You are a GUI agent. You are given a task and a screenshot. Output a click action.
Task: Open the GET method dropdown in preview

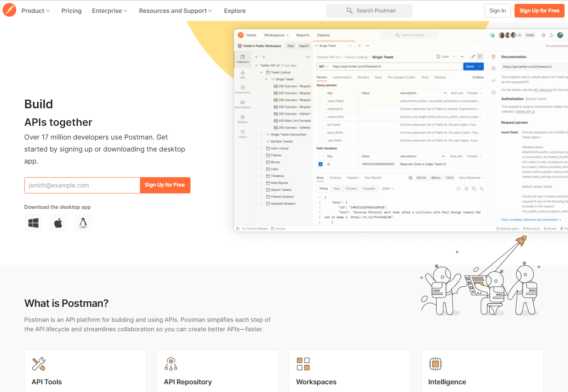coord(324,66)
